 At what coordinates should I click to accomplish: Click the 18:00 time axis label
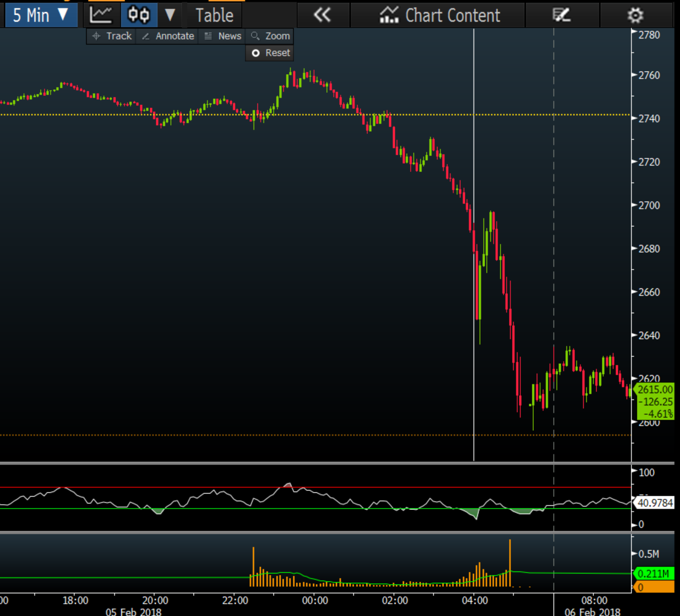point(75,601)
